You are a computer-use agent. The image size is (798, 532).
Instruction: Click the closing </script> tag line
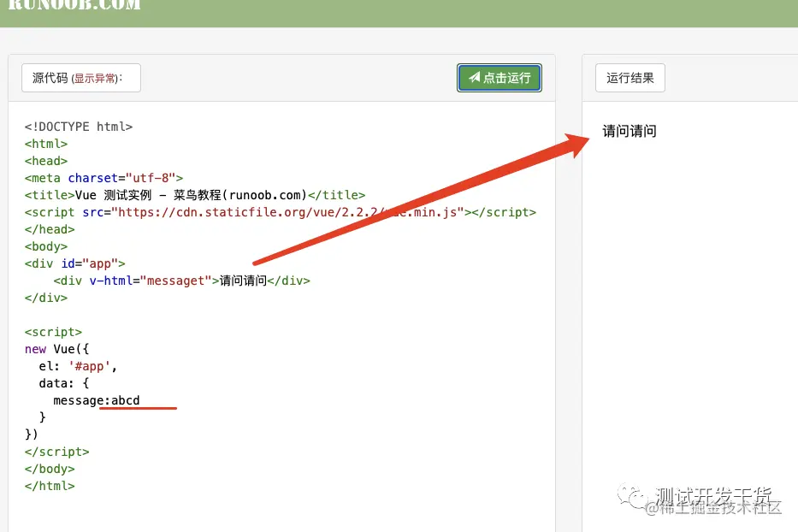(57, 452)
